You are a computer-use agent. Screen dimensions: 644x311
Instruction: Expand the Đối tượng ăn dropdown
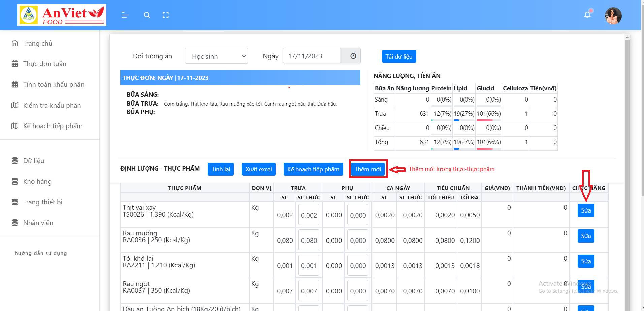(x=216, y=56)
